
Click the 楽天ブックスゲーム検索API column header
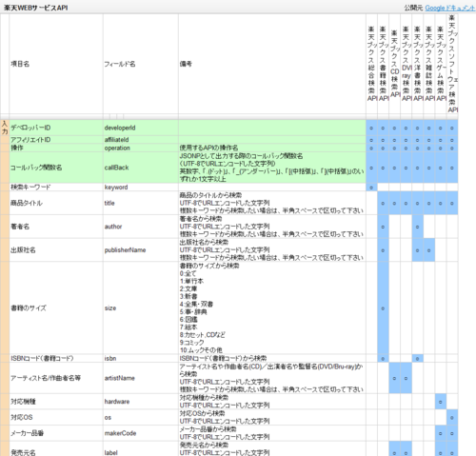441,64
